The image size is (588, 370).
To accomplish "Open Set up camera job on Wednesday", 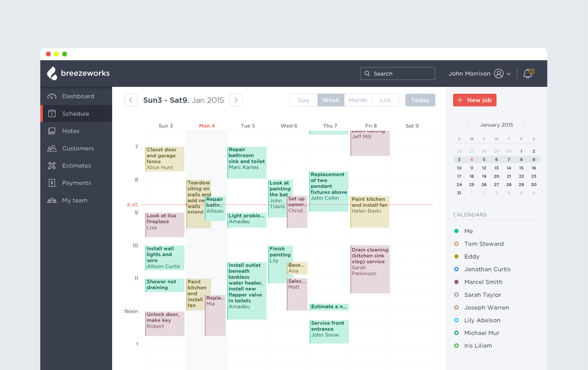I will tap(297, 212).
